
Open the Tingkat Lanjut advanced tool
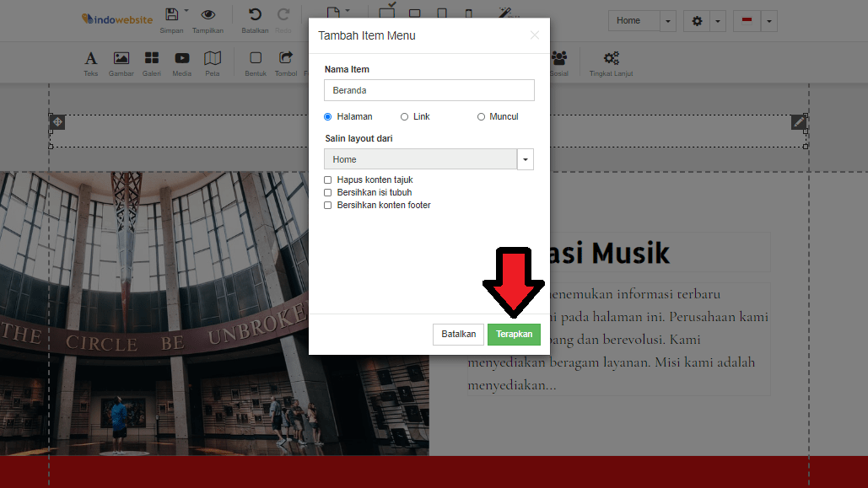611,58
